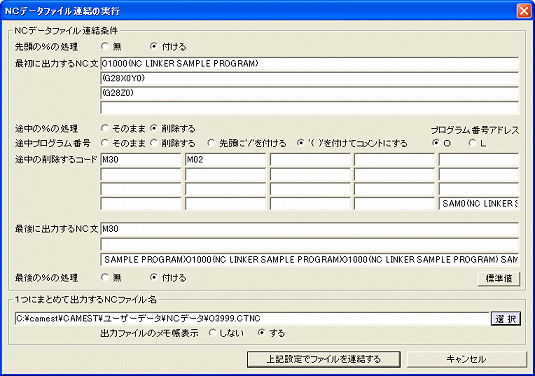Click the 標準値 button

point(498,278)
